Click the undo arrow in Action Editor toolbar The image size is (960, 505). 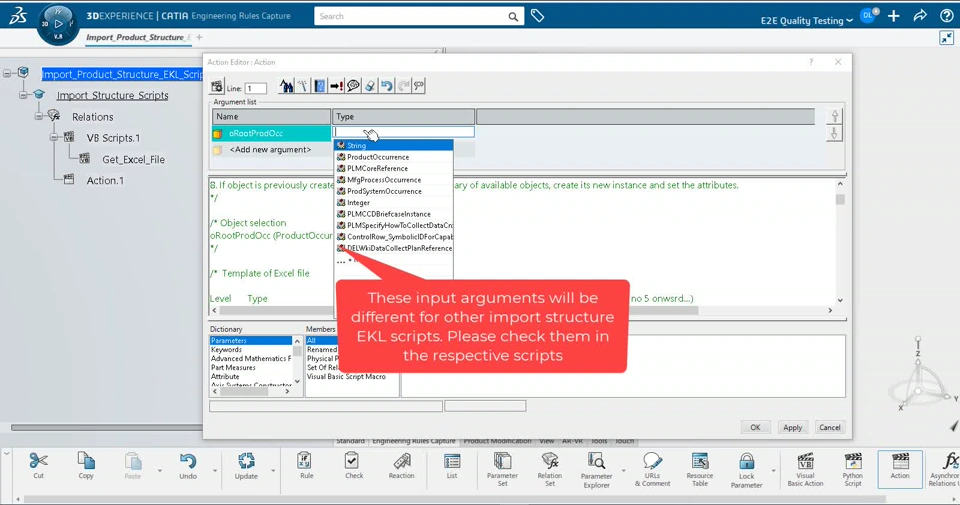pos(386,86)
